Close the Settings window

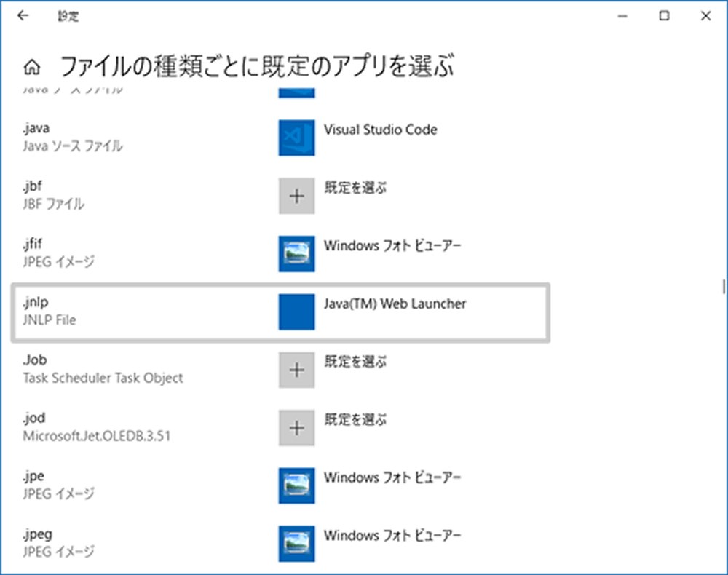point(705,16)
